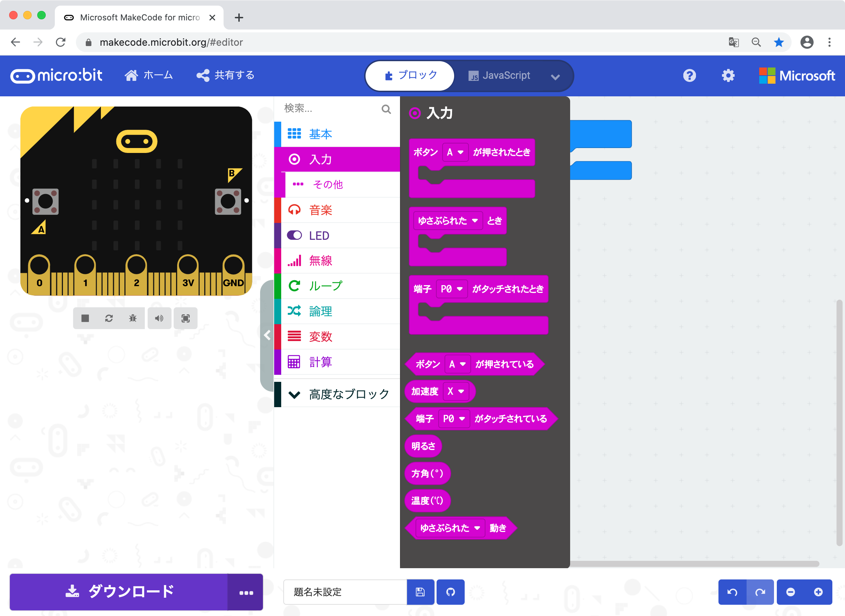Open the ゆさぶられた dropdown in the とき block
845x616 pixels.
(x=448, y=221)
